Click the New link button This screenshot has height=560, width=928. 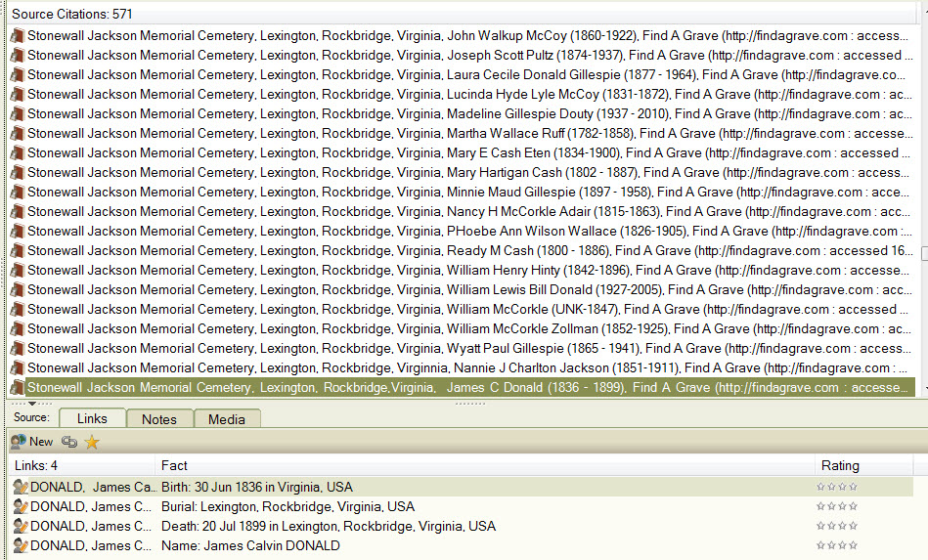(31, 442)
